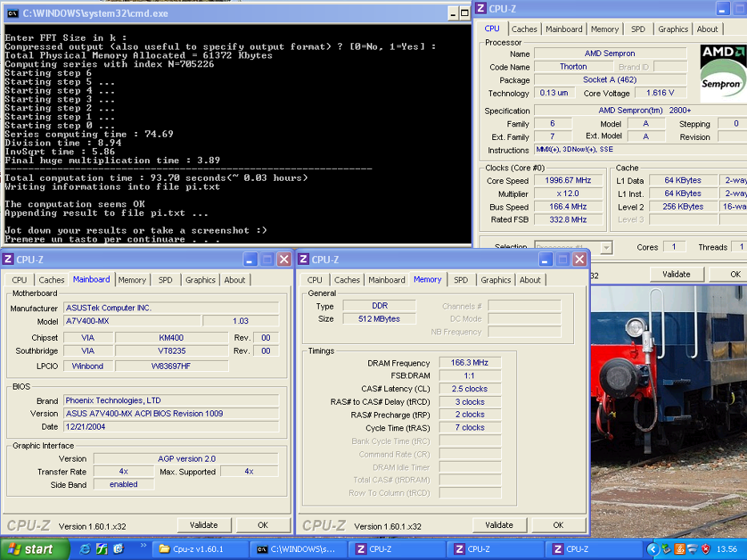The height and width of the screenshot is (560, 747).
Task: Click Validate in the Motherboard CPU-Z window
Action: tap(204, 525)
